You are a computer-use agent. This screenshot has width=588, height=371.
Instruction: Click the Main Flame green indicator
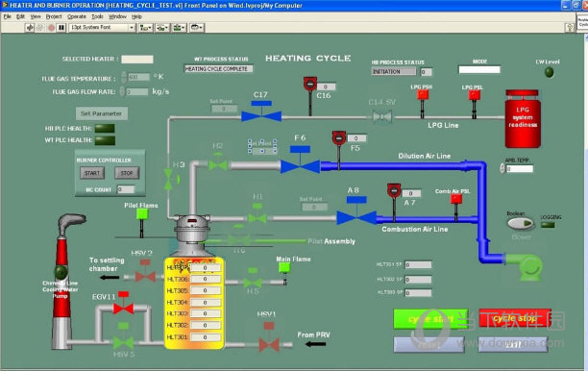point(284,267)
